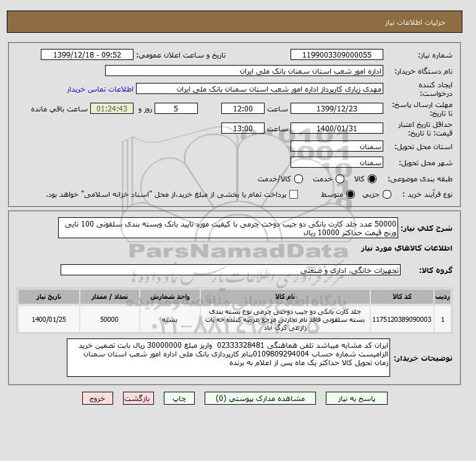The image size is (476, 461).
Task: Click the اطلاعات کالاهای مورد نیاز heading
Action: tap(407, 248)
